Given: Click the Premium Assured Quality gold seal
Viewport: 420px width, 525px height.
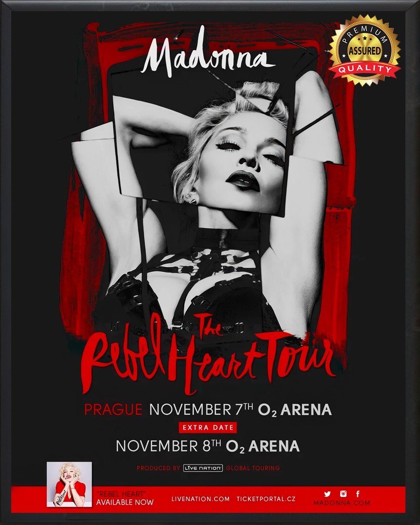Looking at the screenshot, I should (x=365, y=50).
